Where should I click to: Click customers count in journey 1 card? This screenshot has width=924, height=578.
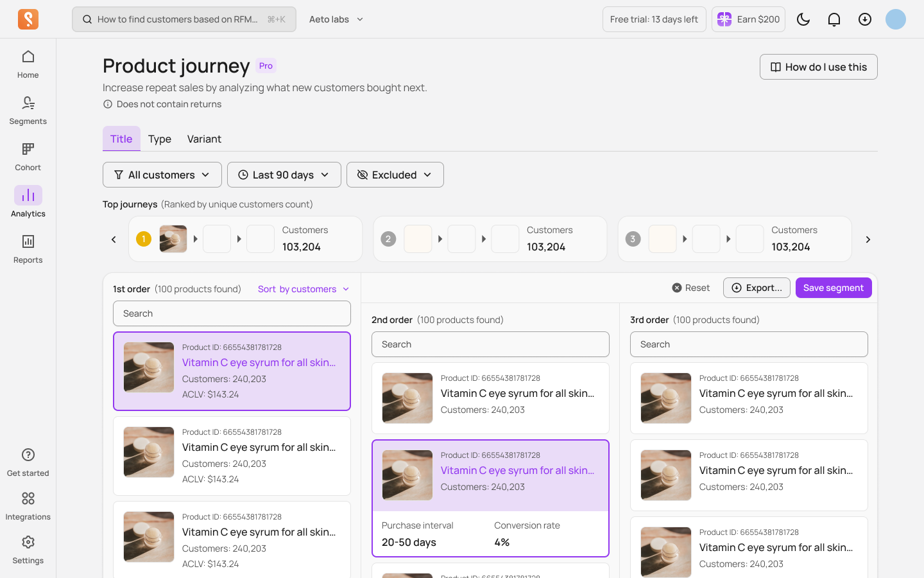coord(302,247)
